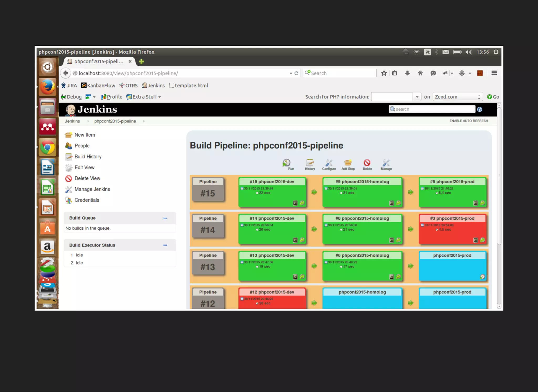Trigger manual build on #13 row phpconf2015-prod
This screenshot has height=392, width=538.
tap(482, 277)
